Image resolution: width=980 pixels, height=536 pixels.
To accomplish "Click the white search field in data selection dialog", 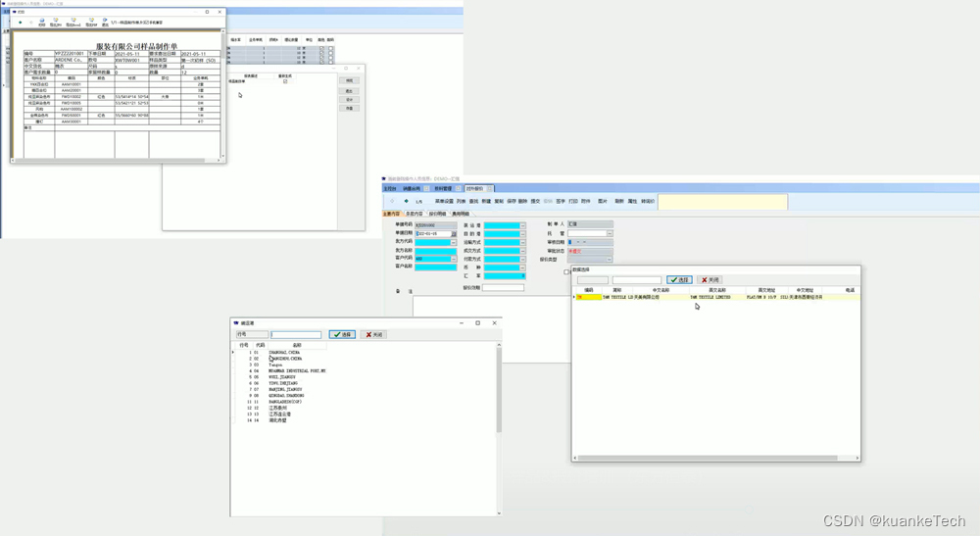I will click(637, 280).
